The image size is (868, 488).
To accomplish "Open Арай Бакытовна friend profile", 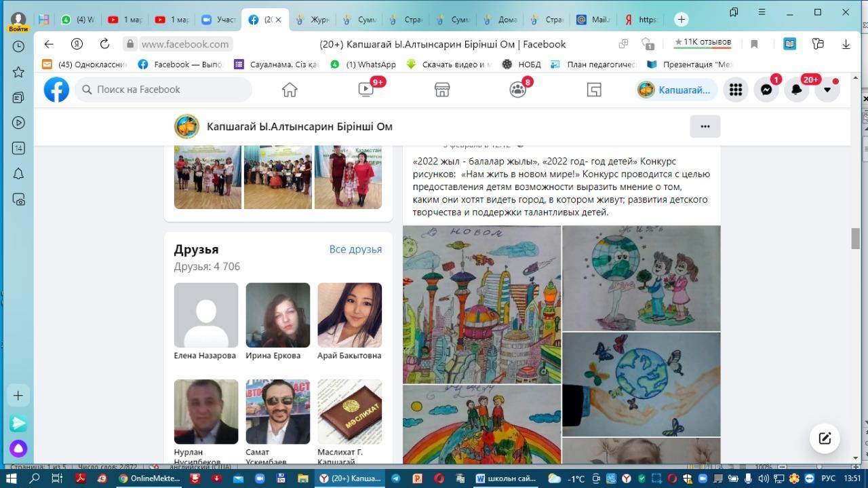I will coord(349,316).
